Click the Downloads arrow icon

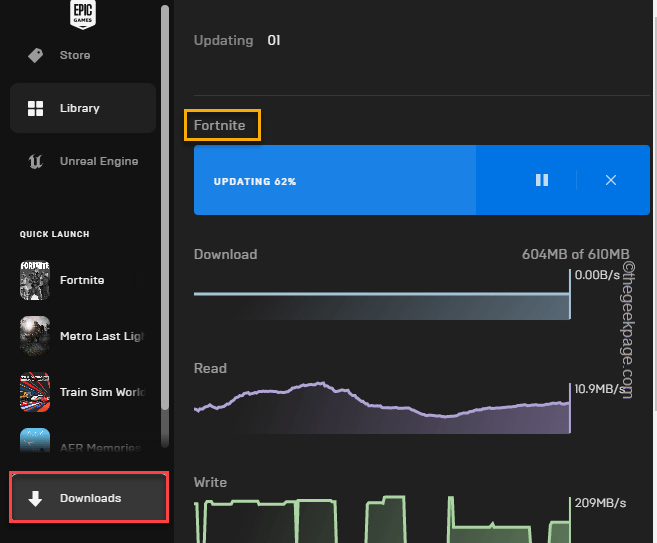pyautogui.click(x=35, y=498)
